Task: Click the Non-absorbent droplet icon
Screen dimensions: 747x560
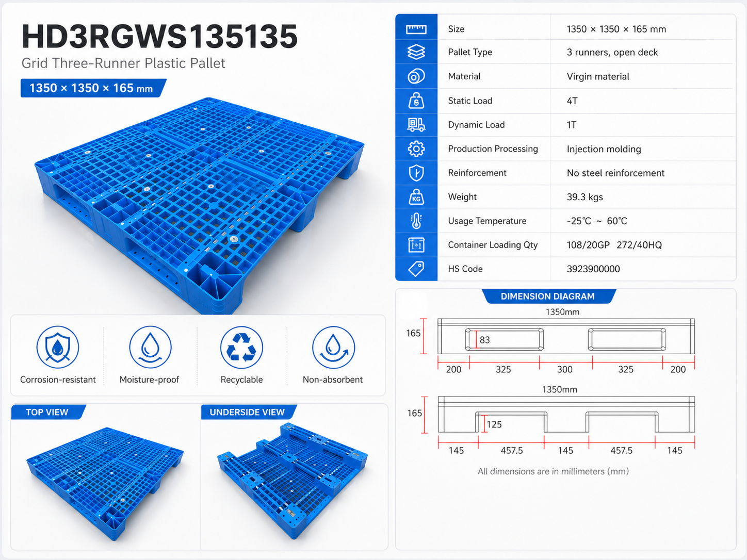Action: click(333, 347)
